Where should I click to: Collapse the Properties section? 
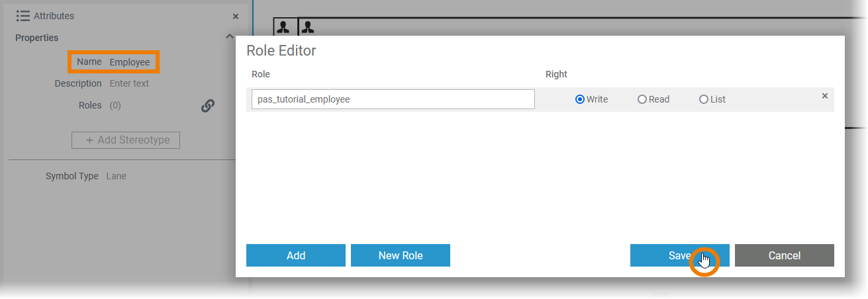(229, 37)
